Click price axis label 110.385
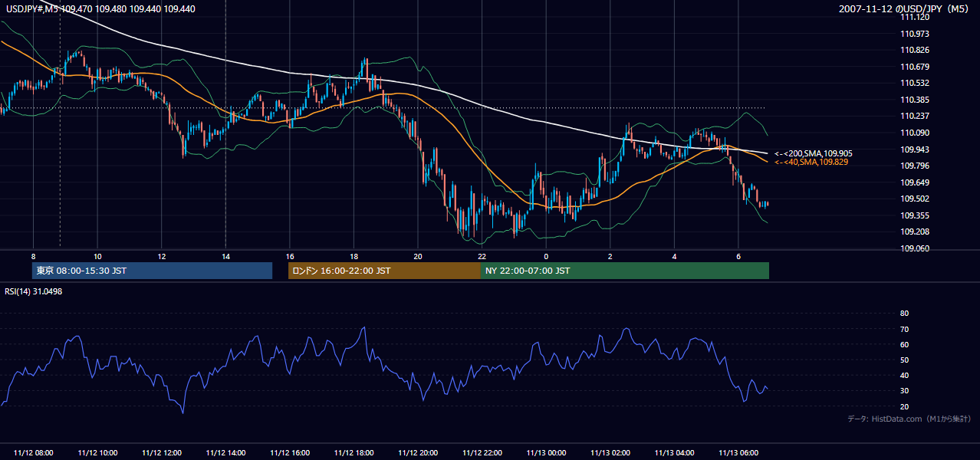This screenshot has width=980, height=460. pyautogui.click(x=914, y=100)
